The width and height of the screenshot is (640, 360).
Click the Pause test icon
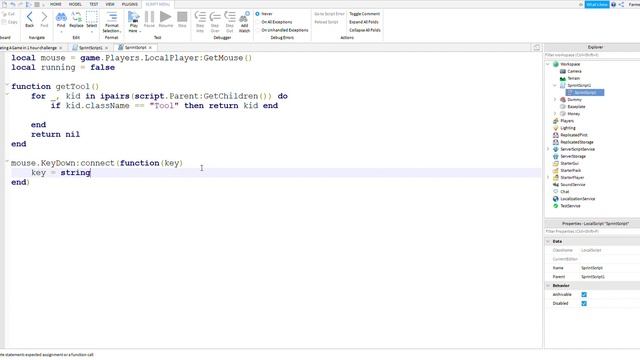pos(149,17)
